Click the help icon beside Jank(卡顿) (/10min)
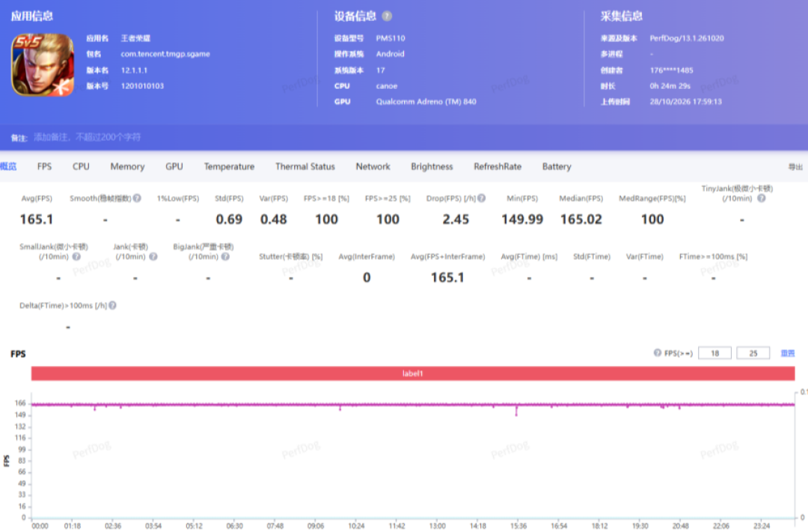The image size is (808, 532). 153,256
